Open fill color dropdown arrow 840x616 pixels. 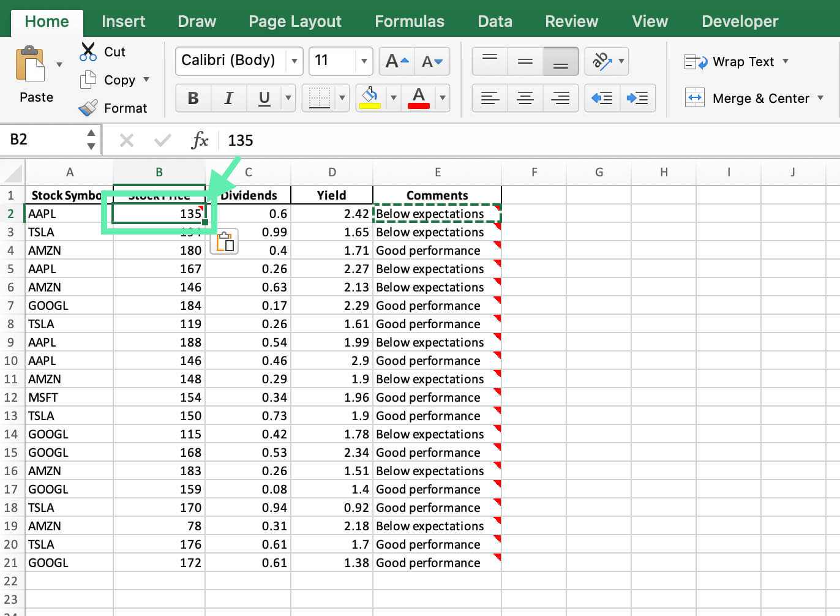[x=394, y=98]
